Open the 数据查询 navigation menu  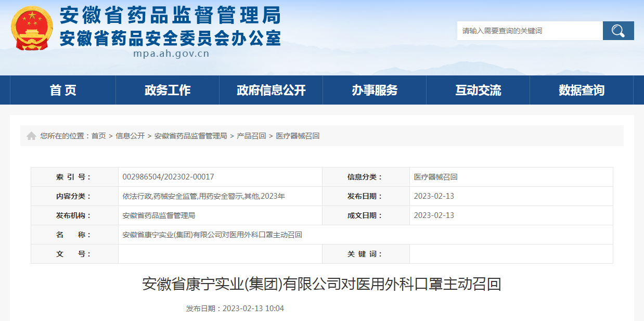tap(582, 90)
